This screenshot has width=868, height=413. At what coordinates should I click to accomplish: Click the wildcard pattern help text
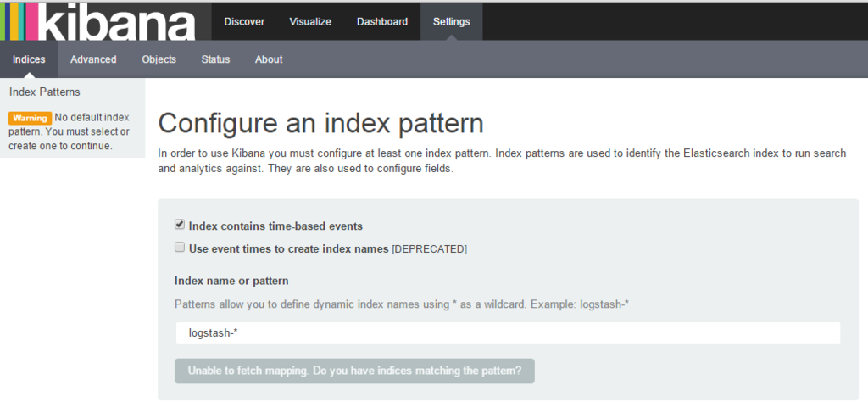(x=402, y=304)
